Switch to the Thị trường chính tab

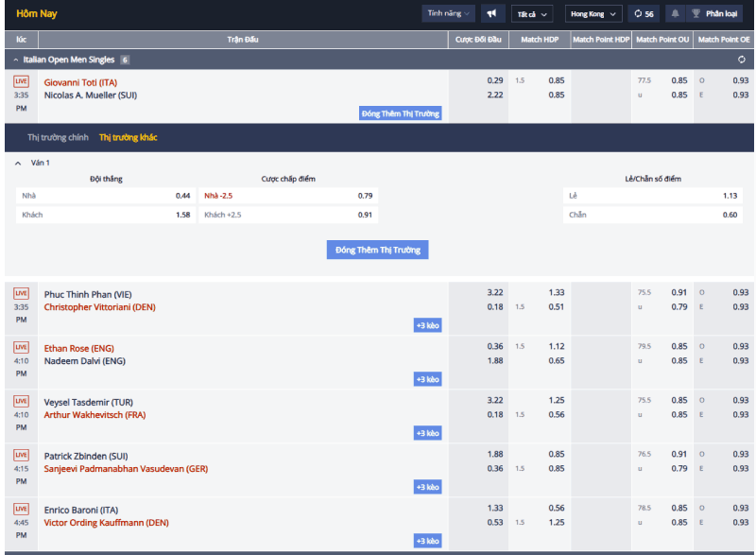(58, 137)
